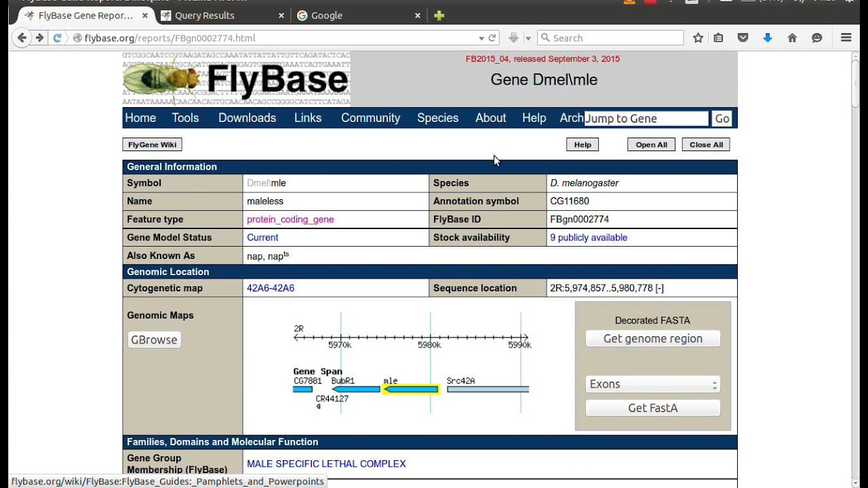
Task: Go back with the browser back arrow
Action: tap(22, 38)
